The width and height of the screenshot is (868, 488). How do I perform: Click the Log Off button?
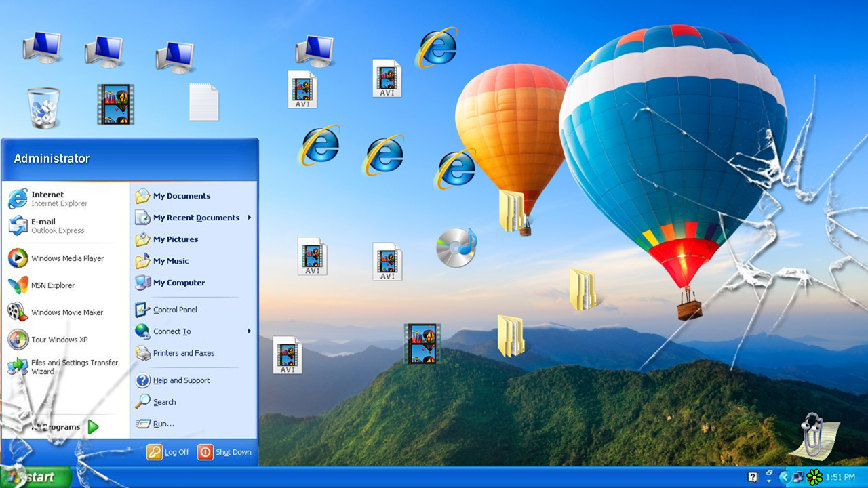[x=168, y=452]
